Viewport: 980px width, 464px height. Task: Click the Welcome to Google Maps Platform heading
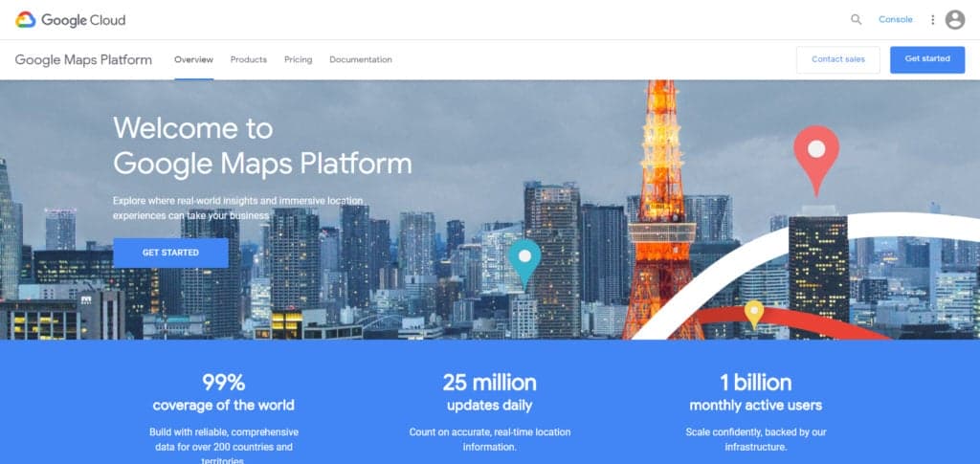pos(262,145)
